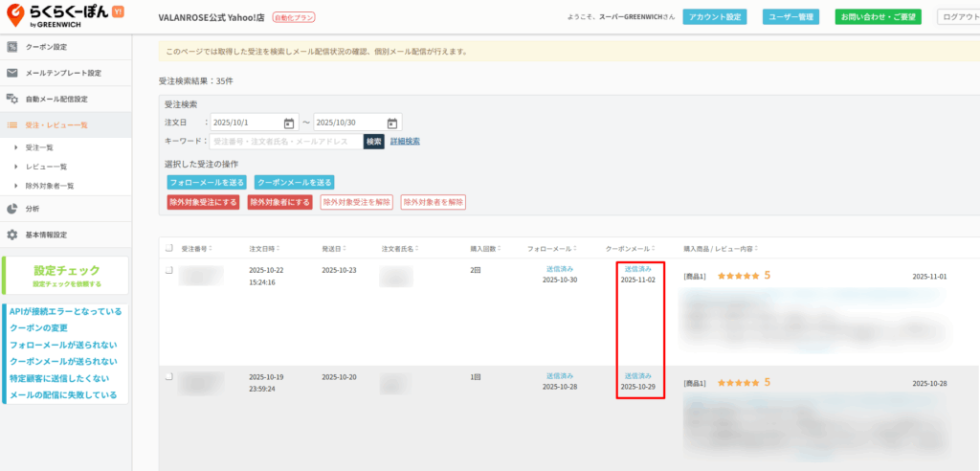Open the 詳細検索 link
The width and height of the screenshot is (980, 471).
click(405, 142)
